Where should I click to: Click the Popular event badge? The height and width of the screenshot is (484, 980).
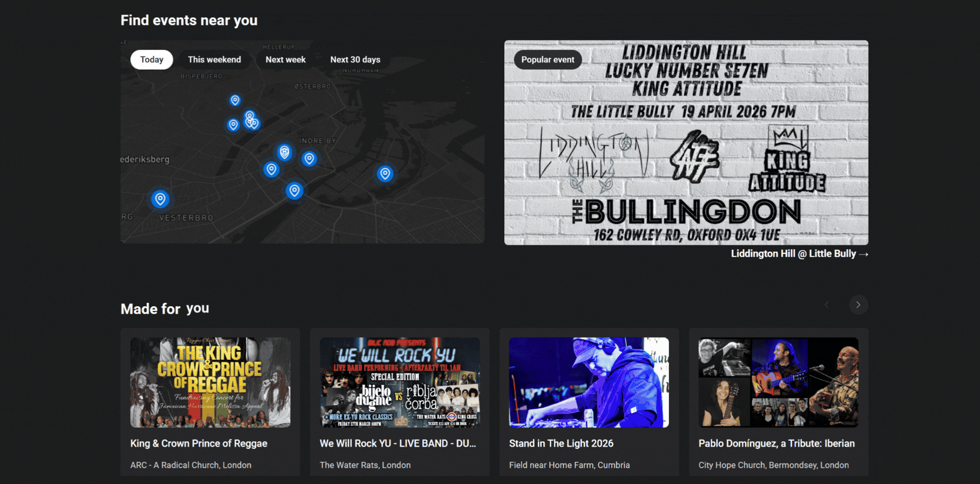click(x=547, y=59)
